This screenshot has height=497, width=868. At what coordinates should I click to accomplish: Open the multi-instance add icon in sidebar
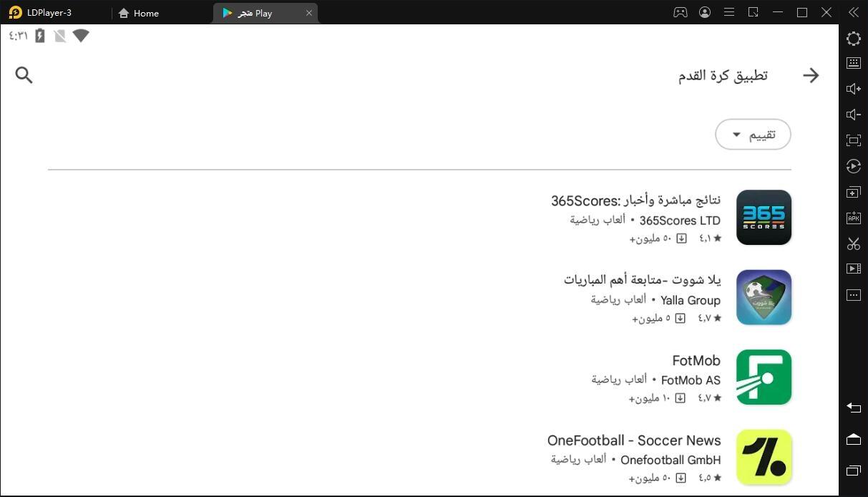(853, 192)
